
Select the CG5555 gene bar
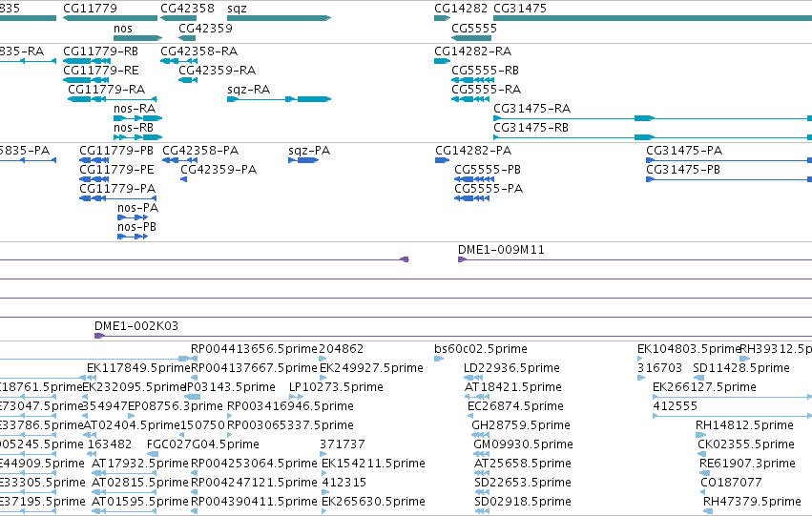point(471,38)
